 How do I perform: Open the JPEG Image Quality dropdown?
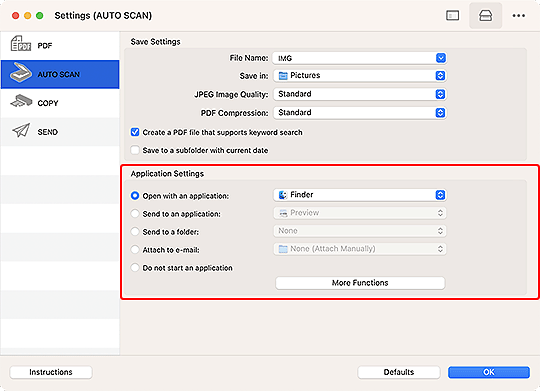360,94
